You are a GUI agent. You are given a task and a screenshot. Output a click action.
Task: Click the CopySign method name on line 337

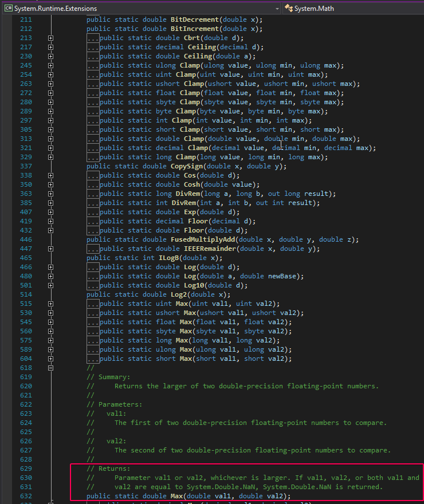click(x=187, y=166)
